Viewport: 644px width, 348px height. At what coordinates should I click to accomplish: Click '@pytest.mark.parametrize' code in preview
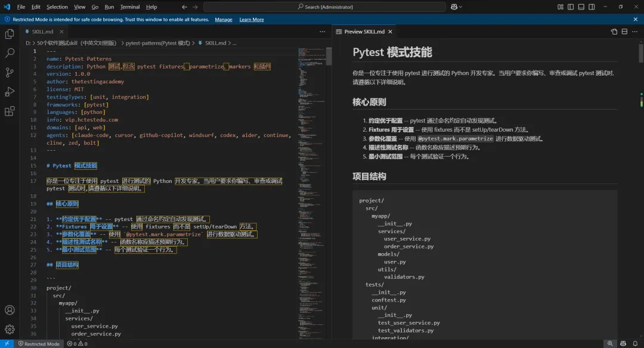click(x=455, y=139)
